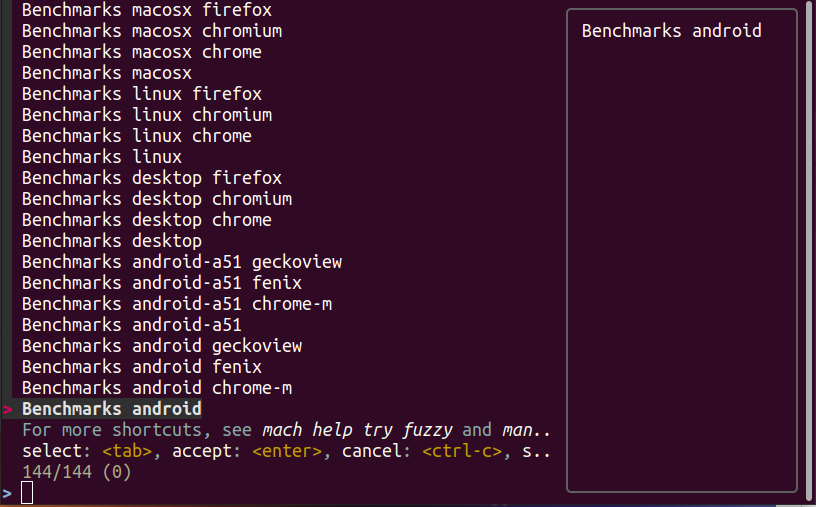Pick the Benchmarks desktop chrome line
Image resolution: width=816 pixels, height=507 pixels.
point(146,220)
